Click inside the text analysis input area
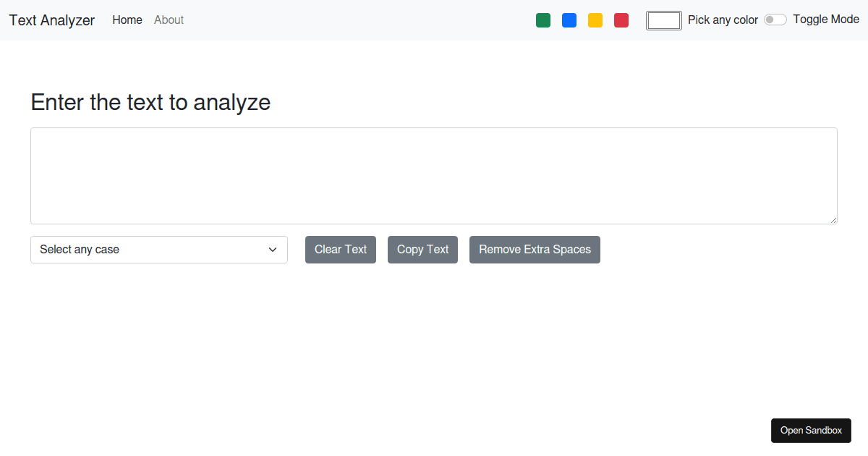 point(433,175)
